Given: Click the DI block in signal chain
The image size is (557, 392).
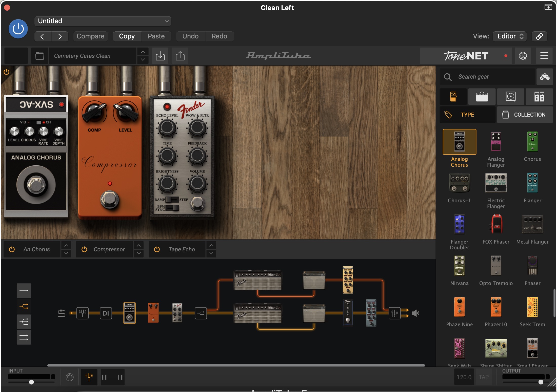Looking at the screenshot, I should tap(106, 313).
